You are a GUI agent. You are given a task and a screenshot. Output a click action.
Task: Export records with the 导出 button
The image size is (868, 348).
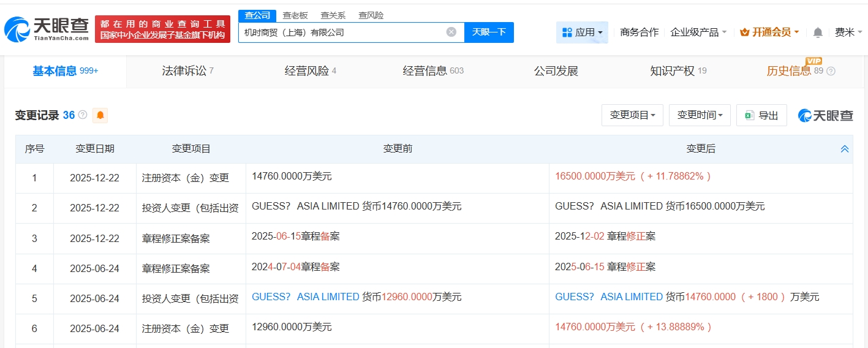click(761, 115)
